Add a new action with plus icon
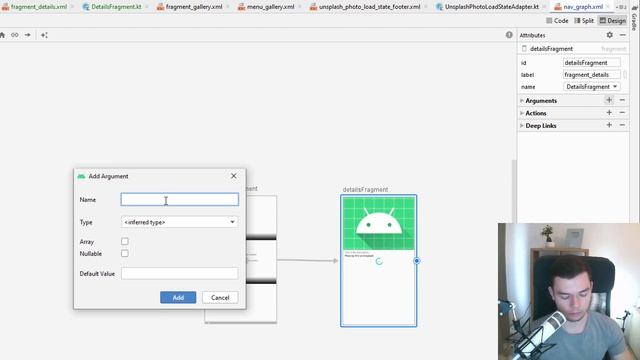640x360 pixels. coord(609,113)
